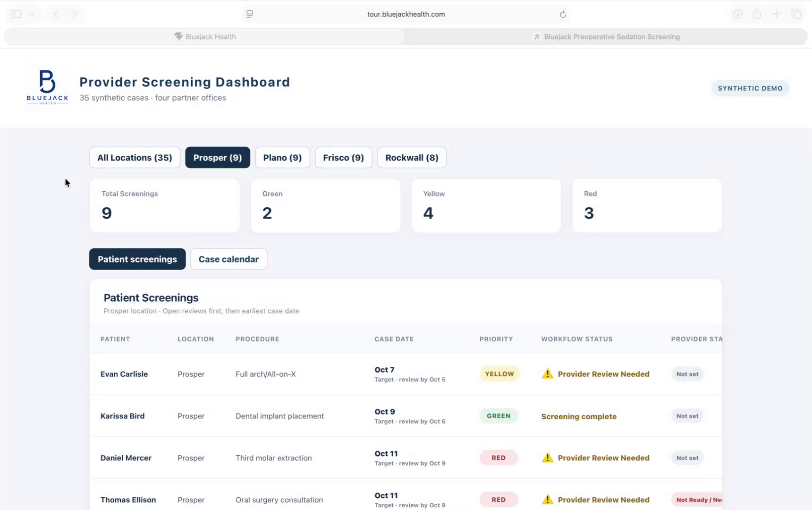Image resolution: width=812 pixels, height=510 pixels.
Task: Click the Bluejack Health logo
Action: tap(47, 87)
